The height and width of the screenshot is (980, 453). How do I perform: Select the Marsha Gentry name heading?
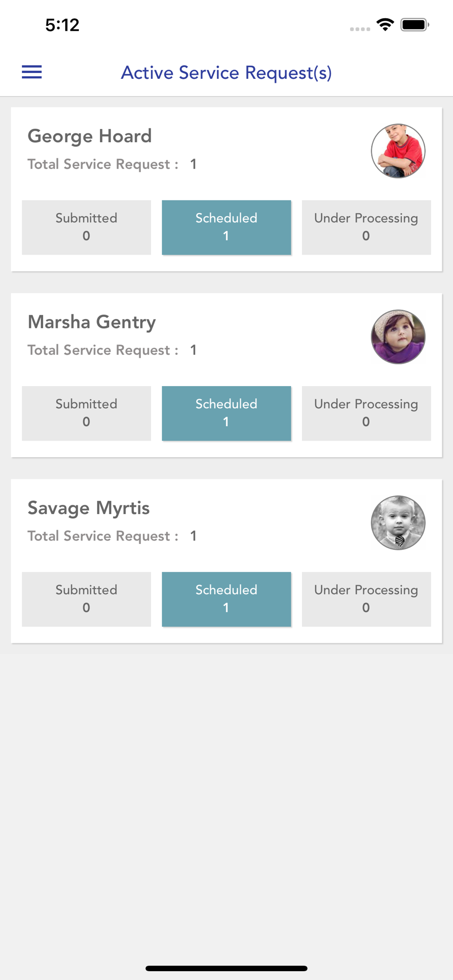click(92, 322)
